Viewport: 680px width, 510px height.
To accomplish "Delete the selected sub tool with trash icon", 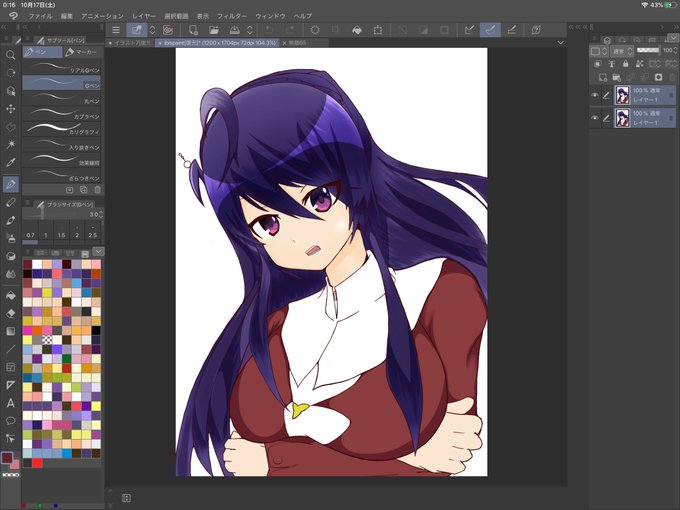I will tap(98, 190).
